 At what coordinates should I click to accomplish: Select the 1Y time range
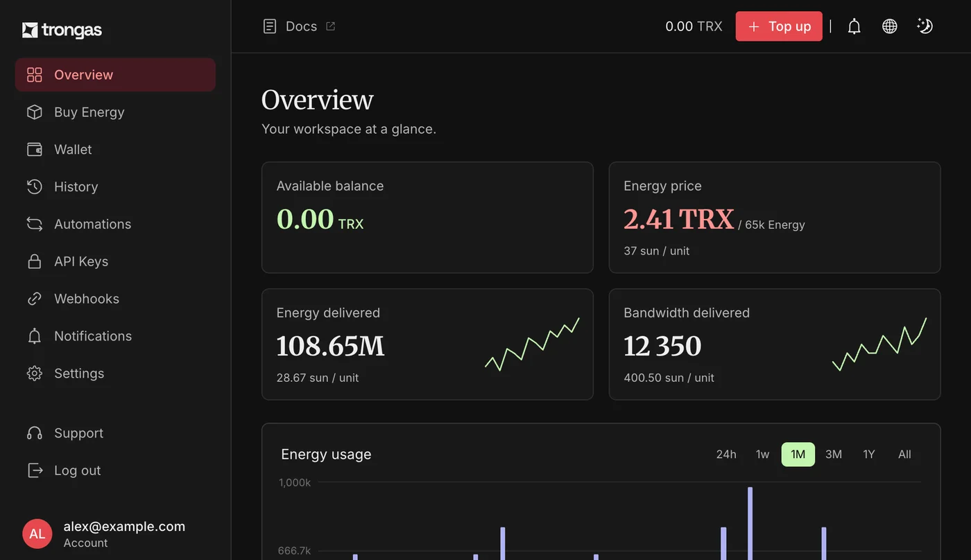pyautogui.click(x=869, y=455)
